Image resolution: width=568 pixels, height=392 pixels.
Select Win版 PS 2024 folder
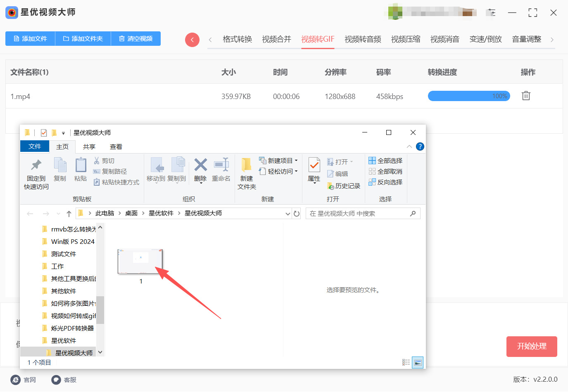coord(73,241)
